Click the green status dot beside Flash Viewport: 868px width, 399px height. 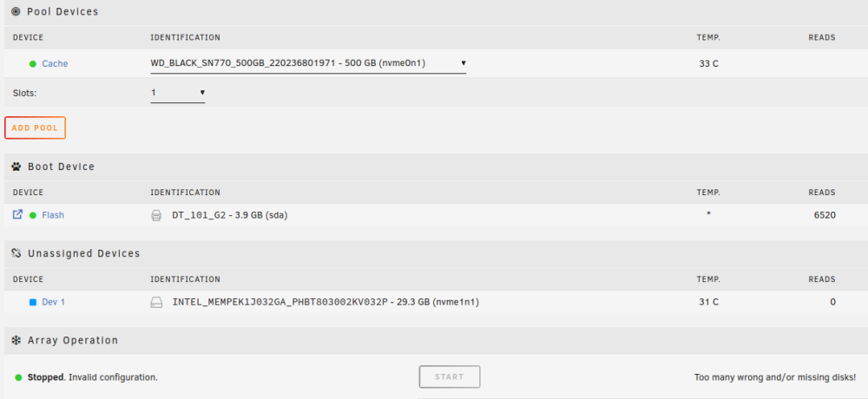click(x=33, y=215)
